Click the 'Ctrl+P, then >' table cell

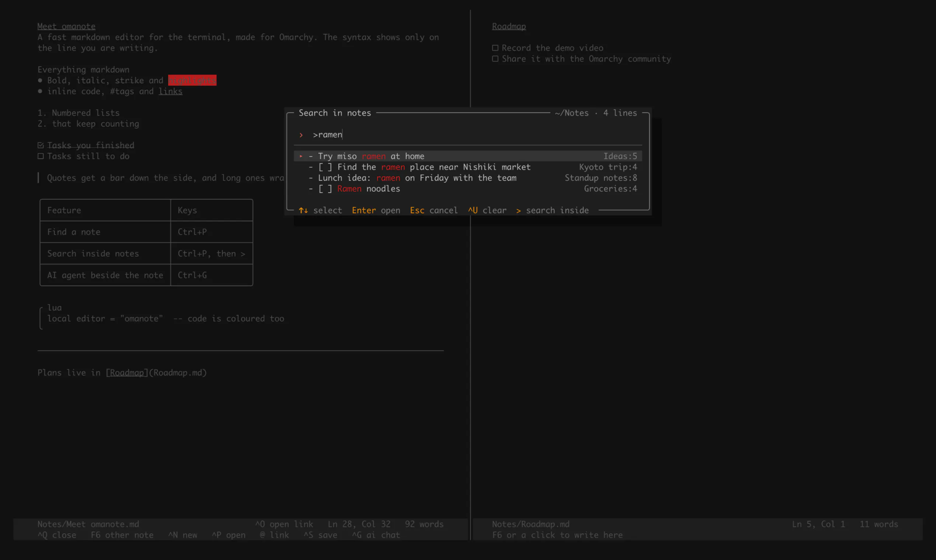coord(212,253)
